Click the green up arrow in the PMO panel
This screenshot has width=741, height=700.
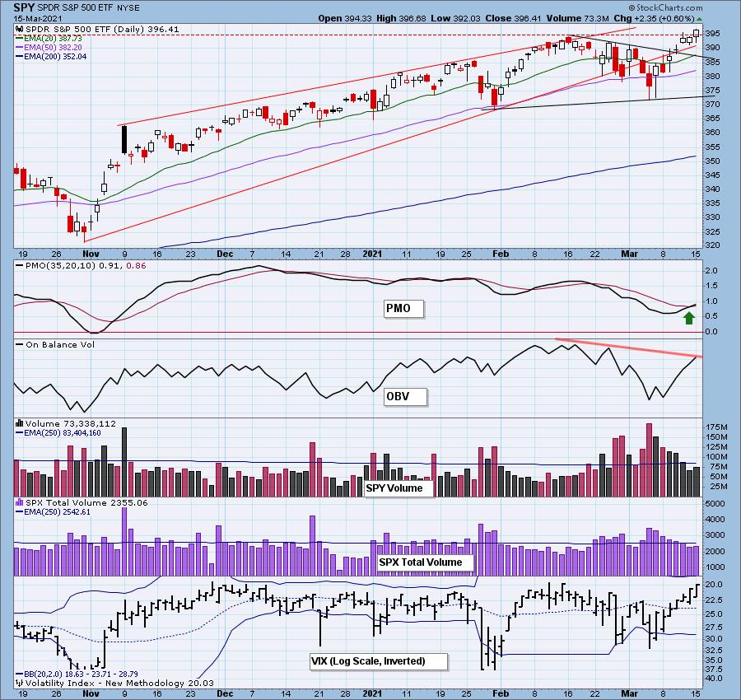pyautogui.click(x=689, y=318)
